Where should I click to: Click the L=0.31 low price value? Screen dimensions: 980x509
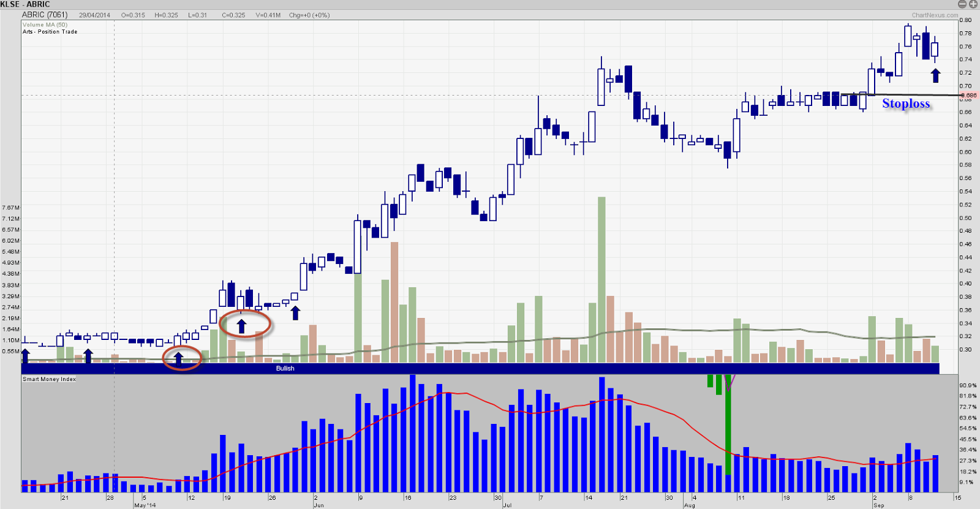coord(197,15)
